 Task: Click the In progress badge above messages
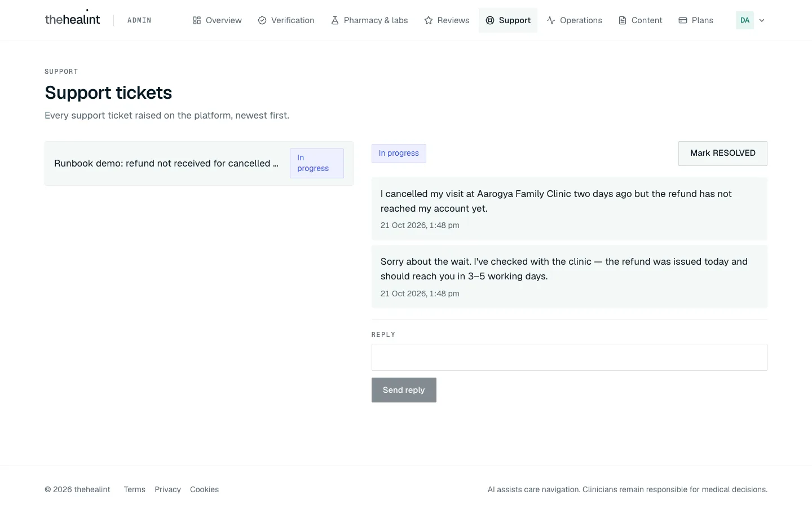point(399,154)
